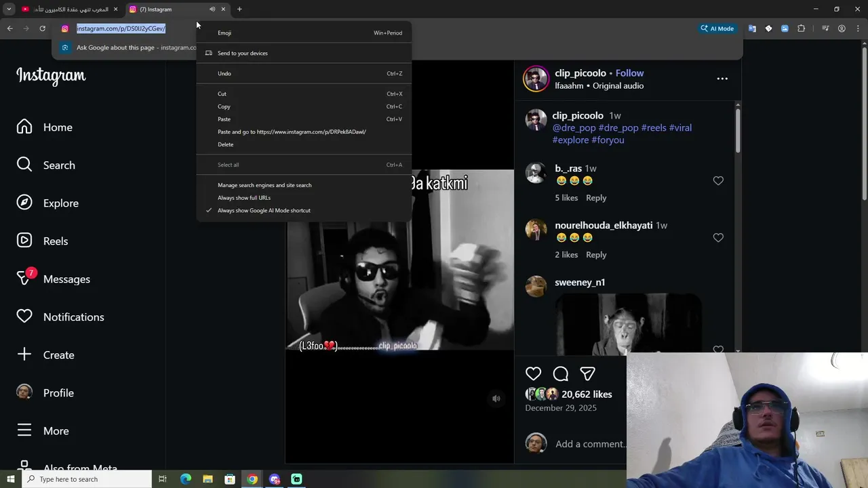Click Original audio link
Image resolution: width=868 pixels, height=488 pixels.
(618, 86)
